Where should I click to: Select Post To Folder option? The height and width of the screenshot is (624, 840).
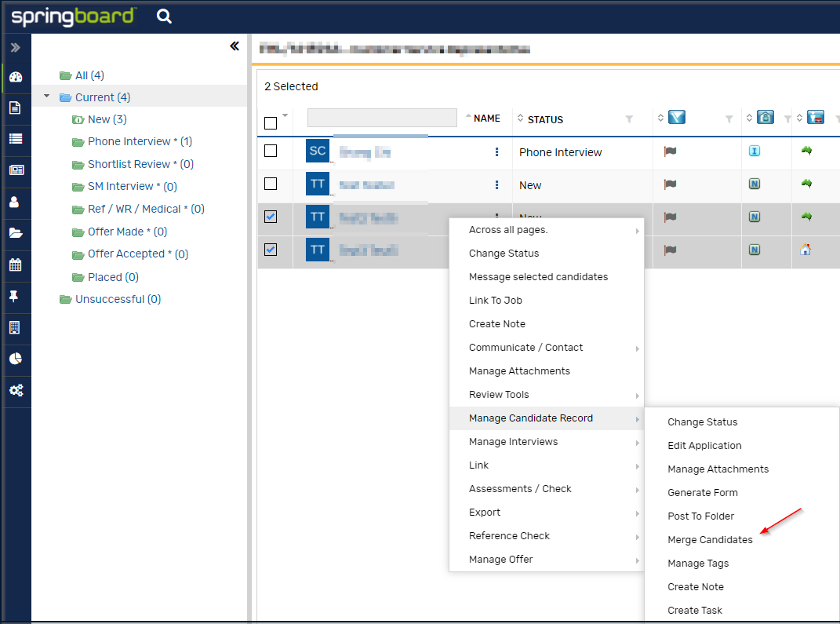point(700,516)
